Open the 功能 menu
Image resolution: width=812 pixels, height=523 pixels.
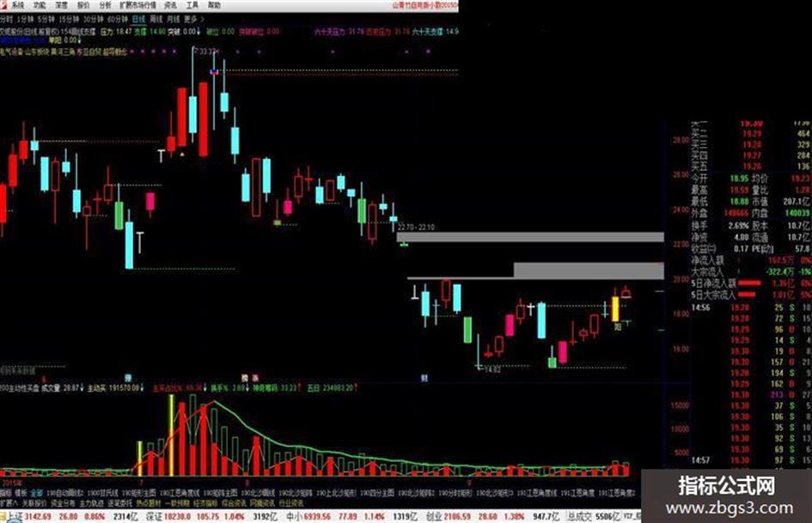click(x=40, y=5)
